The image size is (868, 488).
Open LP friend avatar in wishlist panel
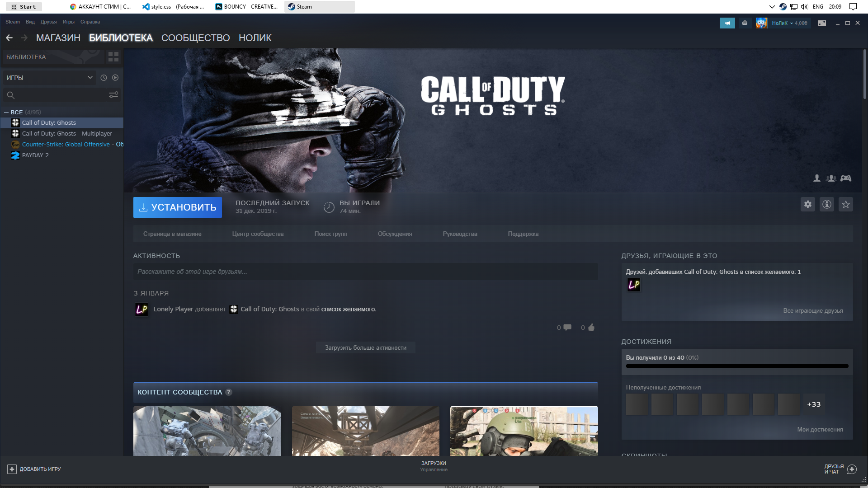633,285
